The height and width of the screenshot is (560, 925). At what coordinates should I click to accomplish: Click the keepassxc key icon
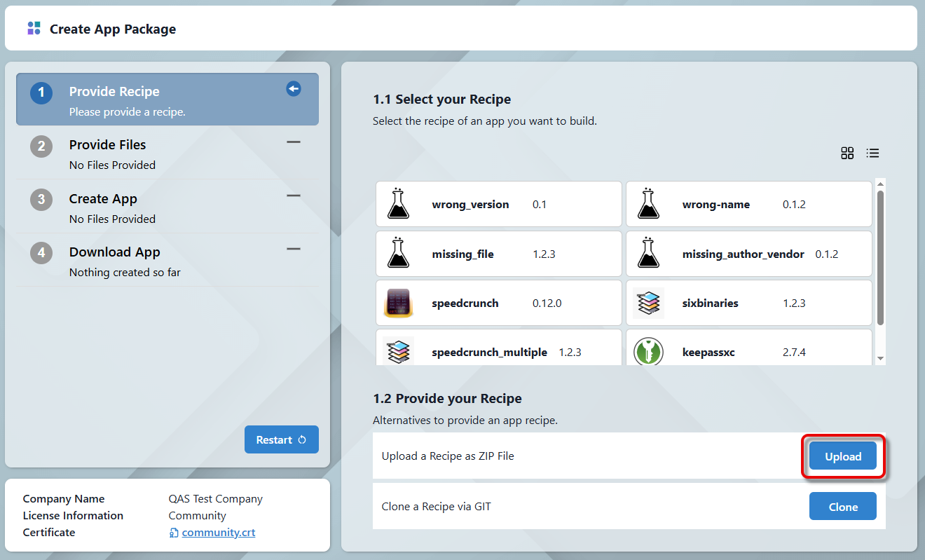(648, 352)
